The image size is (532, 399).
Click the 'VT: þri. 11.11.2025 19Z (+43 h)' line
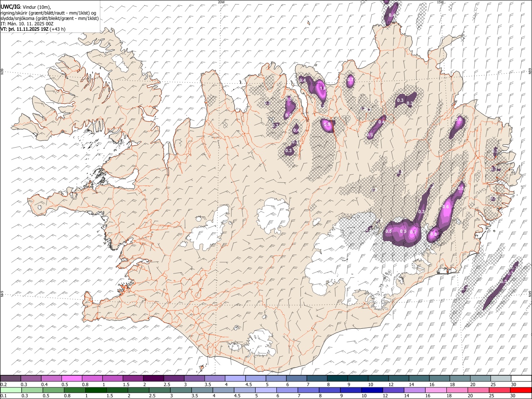(33, 29)
